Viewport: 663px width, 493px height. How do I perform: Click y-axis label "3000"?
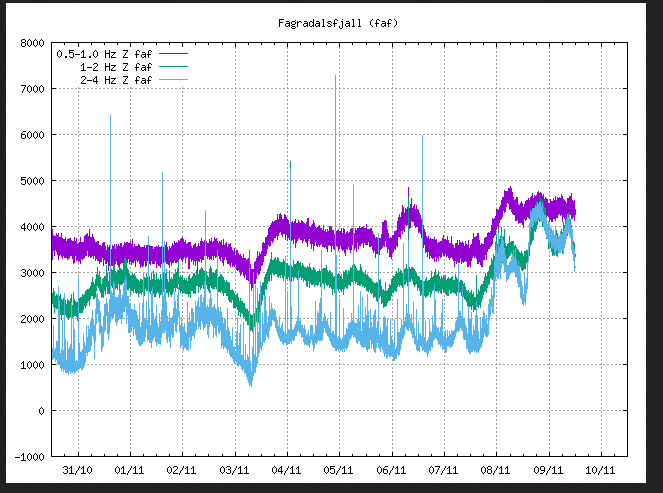32,273
